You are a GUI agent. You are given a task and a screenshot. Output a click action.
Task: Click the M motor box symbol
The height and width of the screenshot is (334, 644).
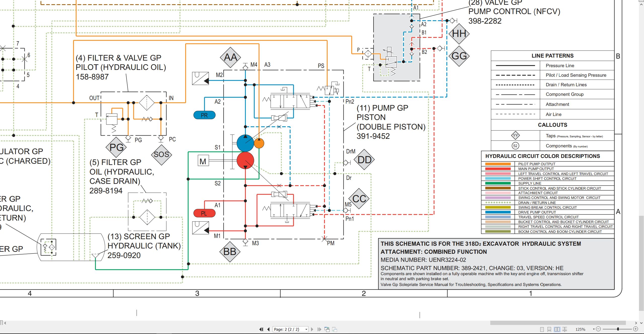click(203, 161)
